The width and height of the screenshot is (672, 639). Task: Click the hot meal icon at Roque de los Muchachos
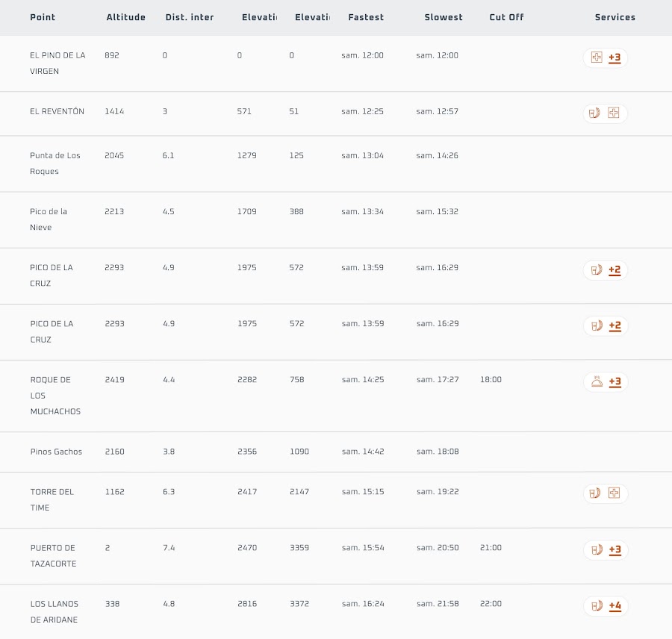(597, 382)
